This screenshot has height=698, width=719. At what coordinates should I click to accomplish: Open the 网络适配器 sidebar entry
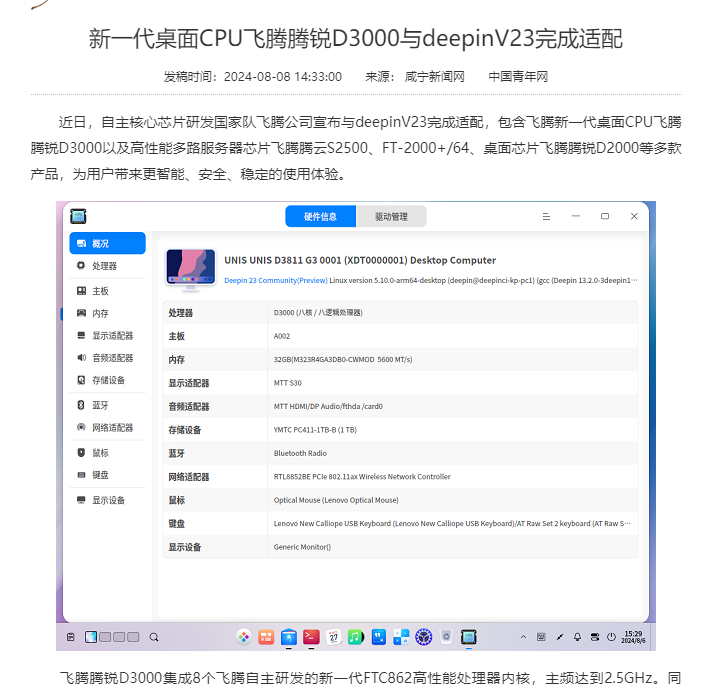click(107, 427)
